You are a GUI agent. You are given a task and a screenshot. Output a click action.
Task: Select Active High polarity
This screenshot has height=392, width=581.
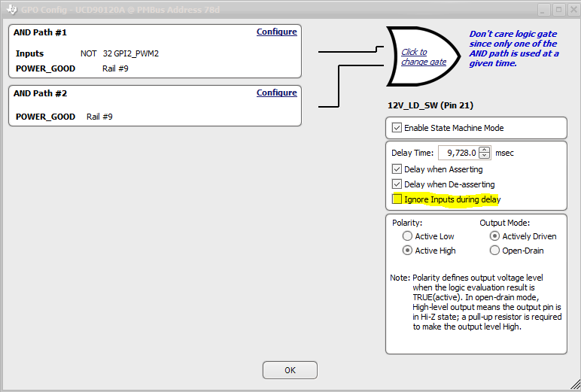click(407, 251)
